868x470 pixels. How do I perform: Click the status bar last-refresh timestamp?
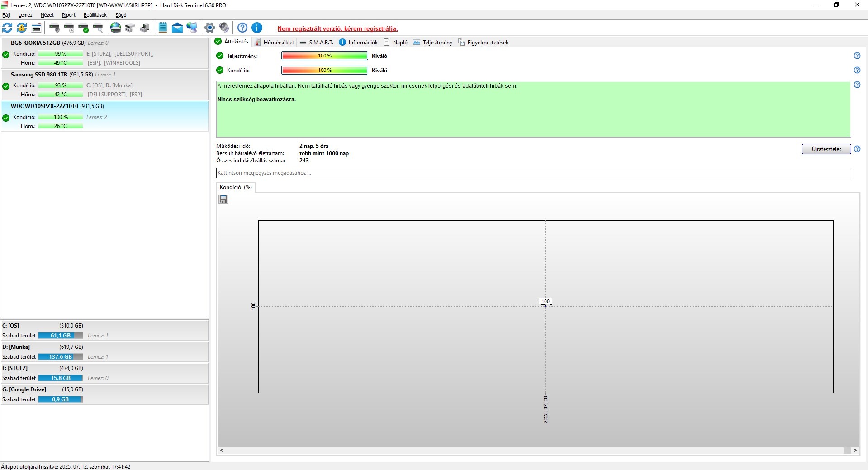[x=66, y=466]
